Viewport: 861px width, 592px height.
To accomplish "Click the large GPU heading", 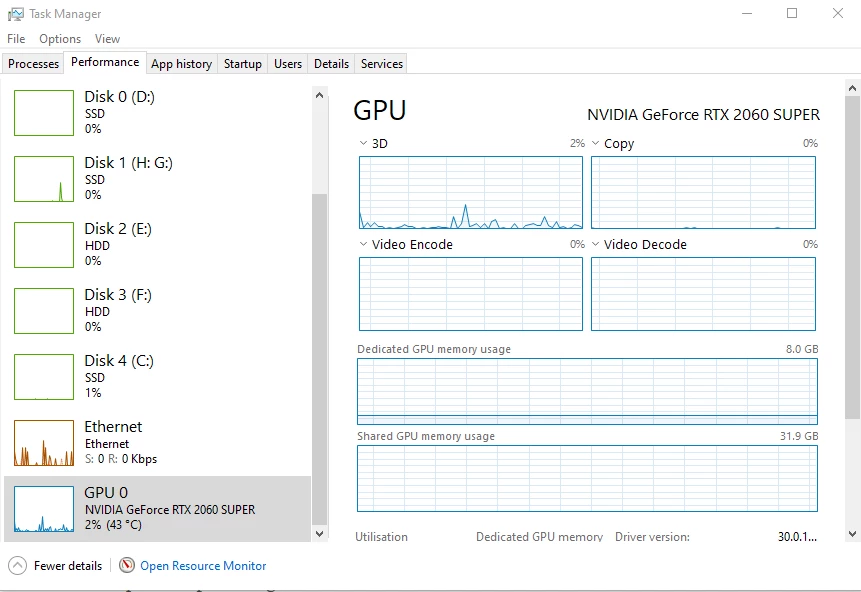I will click(x=380, y=110).
